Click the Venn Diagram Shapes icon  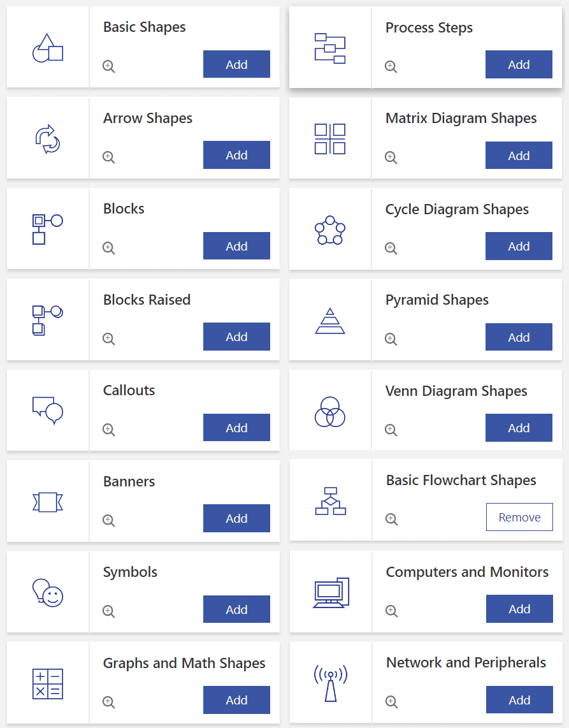330,412
